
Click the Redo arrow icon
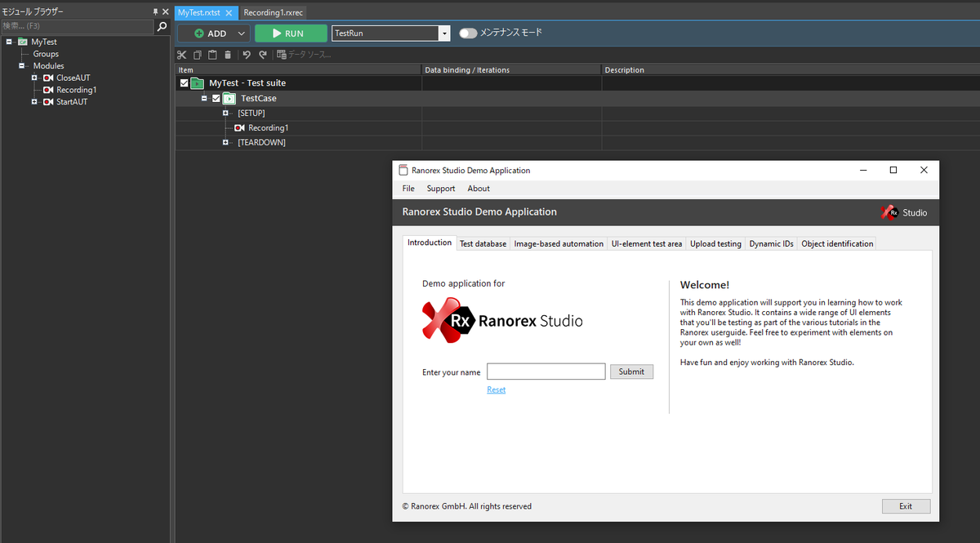(x=262, y=55)
